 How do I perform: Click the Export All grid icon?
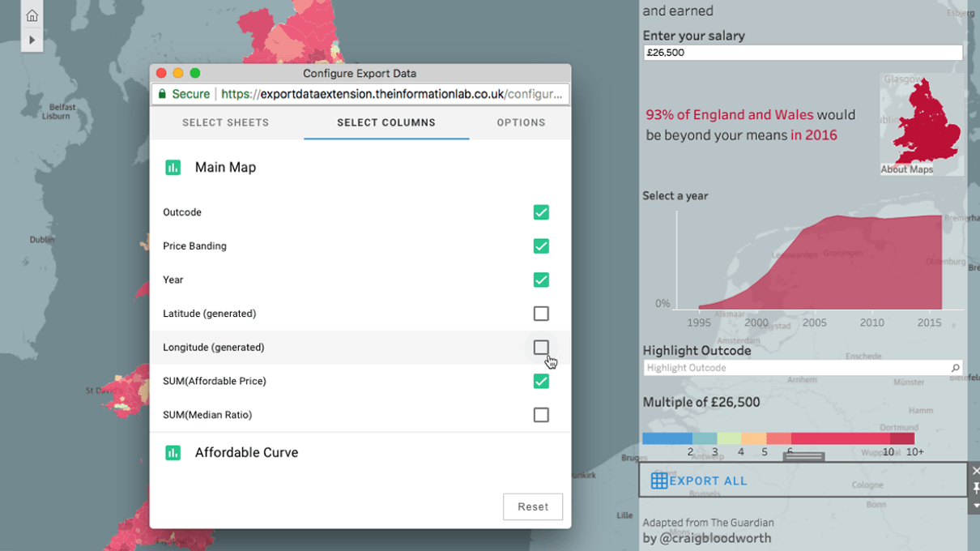click(659, 481)
